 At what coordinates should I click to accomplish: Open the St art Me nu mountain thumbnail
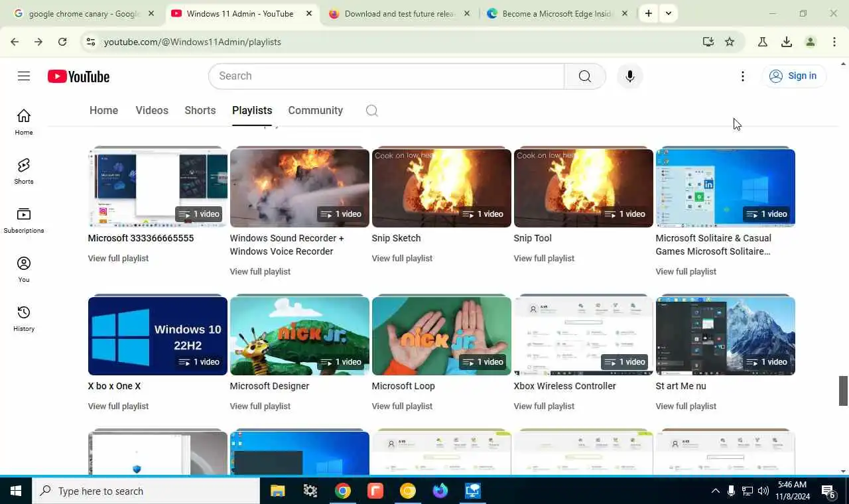(726, 336)
